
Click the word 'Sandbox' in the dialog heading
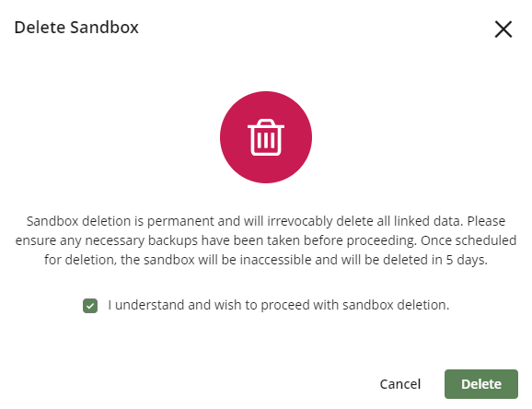105,28
